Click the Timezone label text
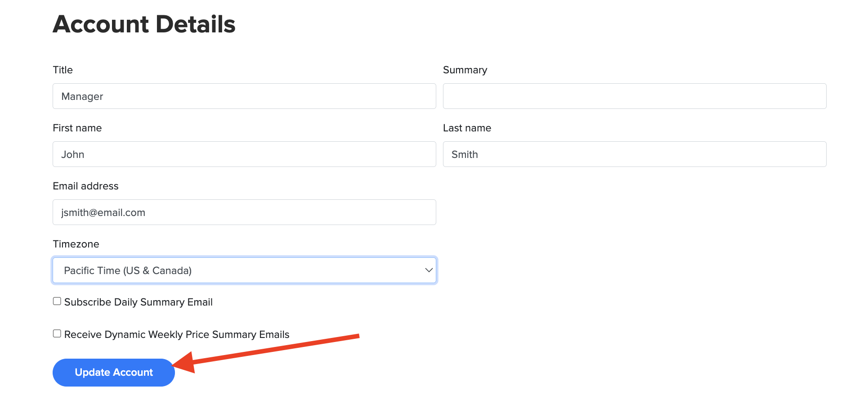 76,244
